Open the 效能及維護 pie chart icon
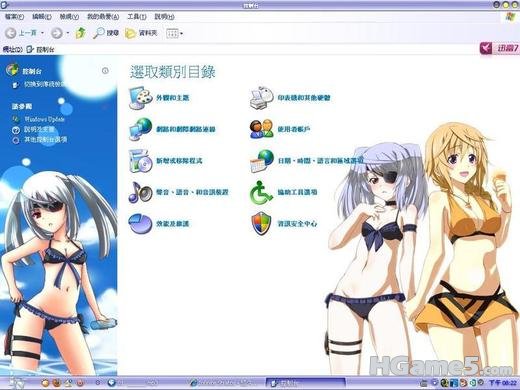 [x=140, y=224]
